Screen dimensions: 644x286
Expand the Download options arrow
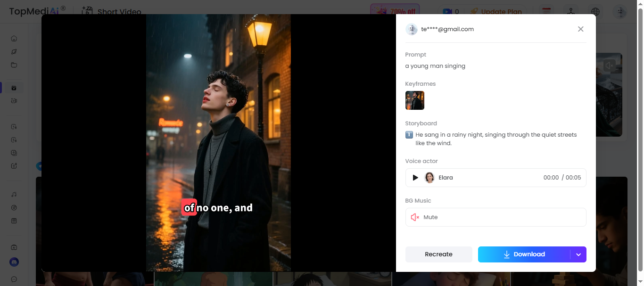coord(578,254)
